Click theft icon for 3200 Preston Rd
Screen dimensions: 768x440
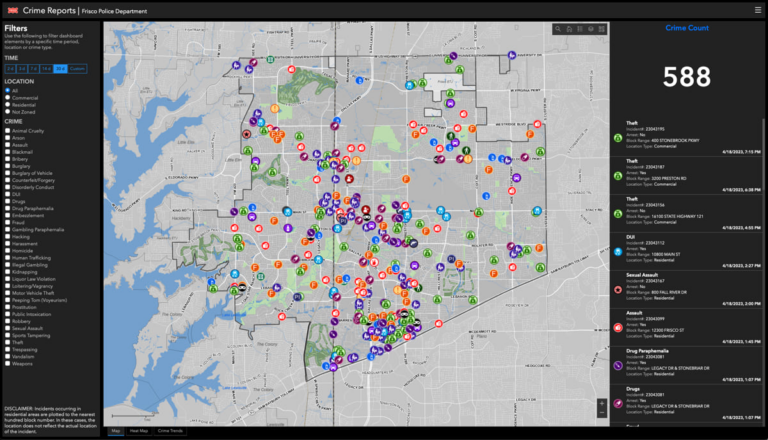click(x=618, y=176)
